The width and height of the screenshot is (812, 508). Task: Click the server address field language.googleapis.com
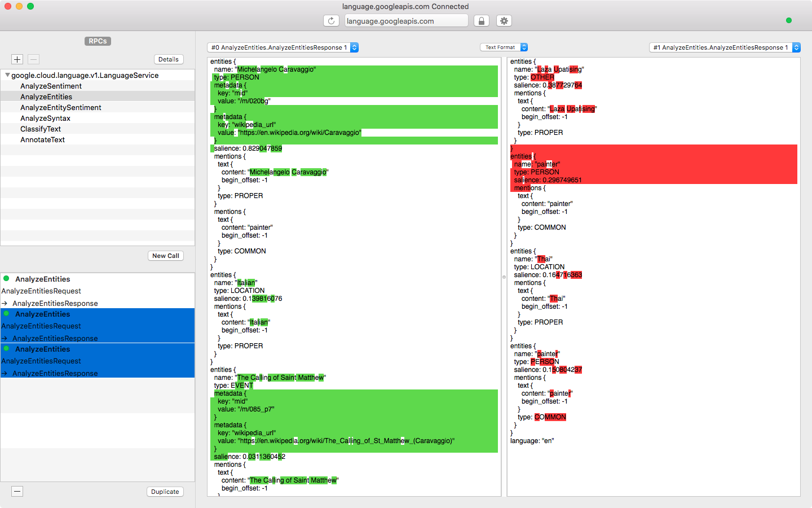(x=407, y=21)
